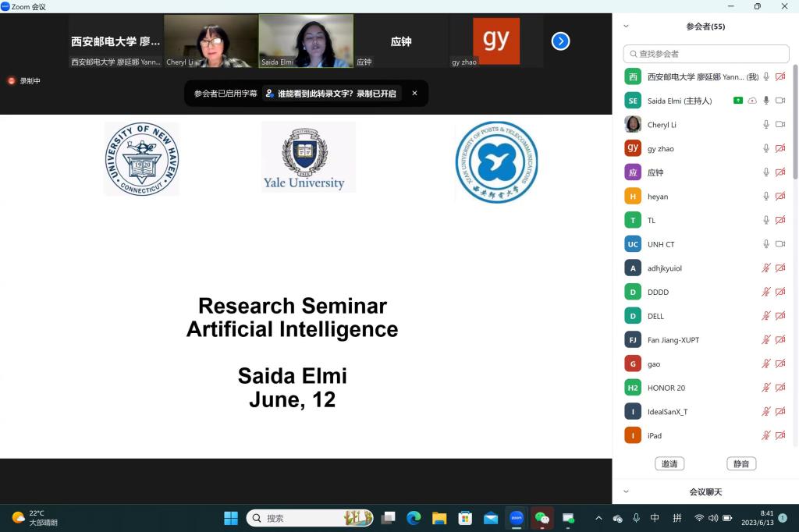Click the name IdealSanX_T in the list
Viewport: 799px width, 532px height.
click(668, 412)
